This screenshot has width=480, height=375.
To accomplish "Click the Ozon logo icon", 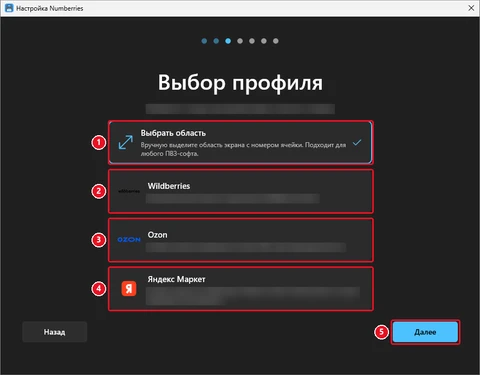I will coord(129,240).
